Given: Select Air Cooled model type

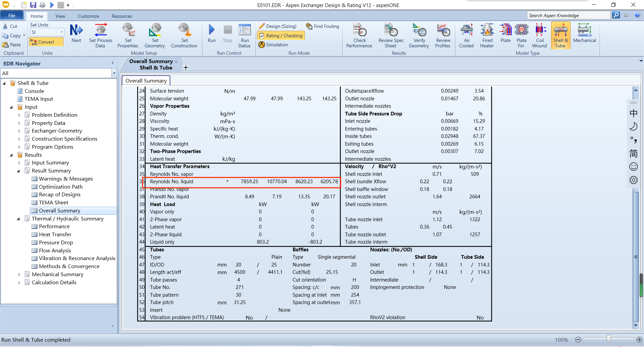Looking at the screenshot, I should 467,36.
